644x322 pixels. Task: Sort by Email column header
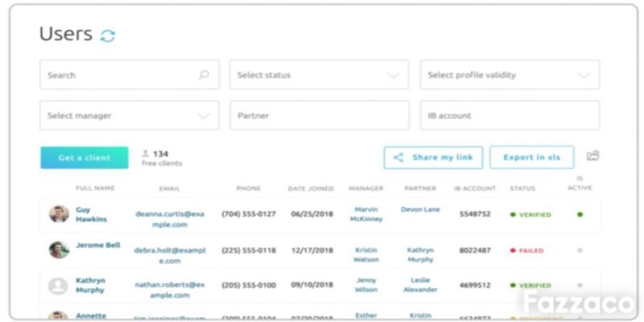click(x=170, y=188)
